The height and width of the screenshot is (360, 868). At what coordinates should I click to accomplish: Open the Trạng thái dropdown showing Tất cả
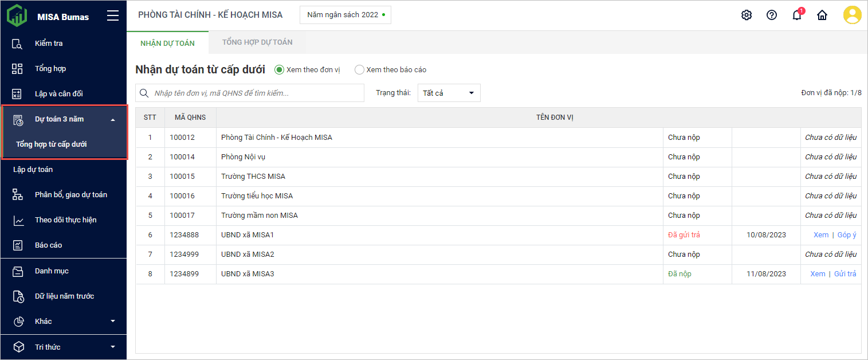click(x=449, y=93)
